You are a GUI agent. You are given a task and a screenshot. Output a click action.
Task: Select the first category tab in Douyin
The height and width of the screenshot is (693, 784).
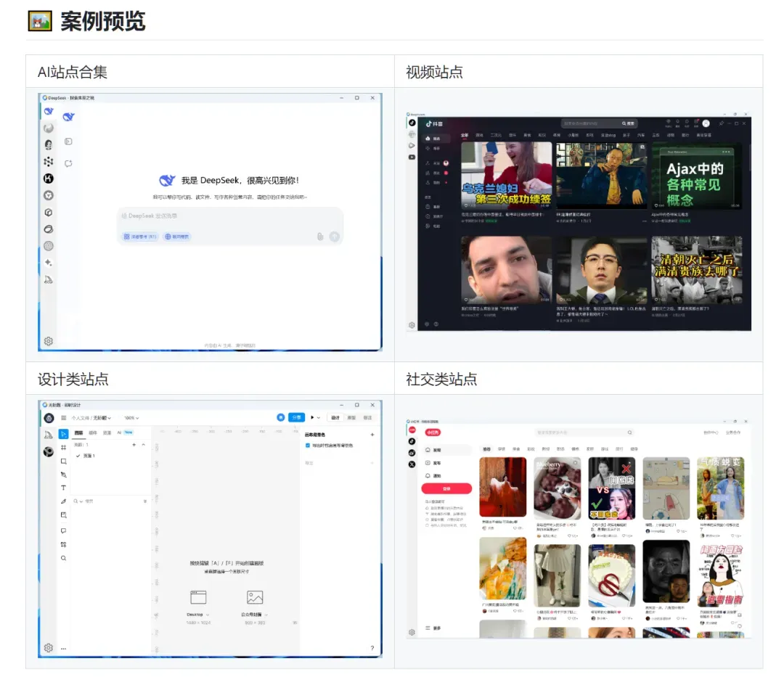click(x=465, y=136)
